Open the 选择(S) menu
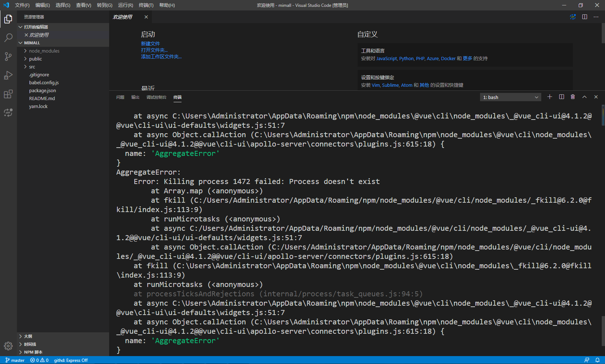 [63, 5]
